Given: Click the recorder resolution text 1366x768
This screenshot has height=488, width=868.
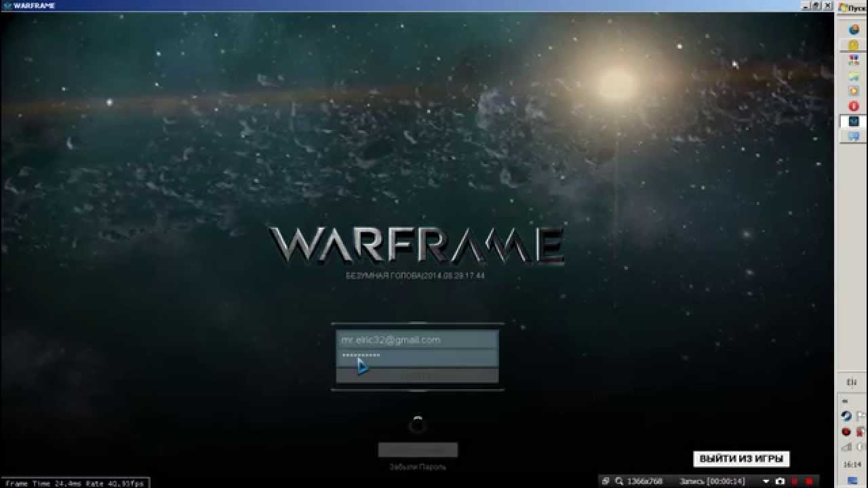Looking at the screenshot, I should pos(644,481).
